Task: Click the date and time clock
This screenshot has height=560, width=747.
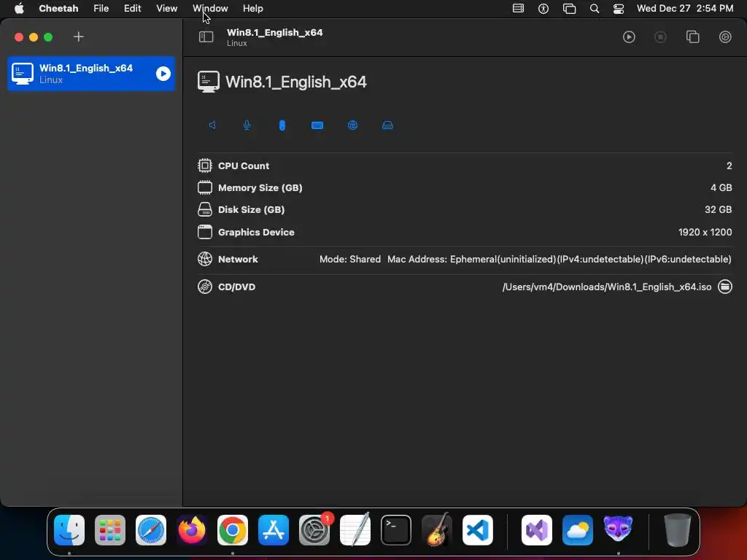Action: 685,8
